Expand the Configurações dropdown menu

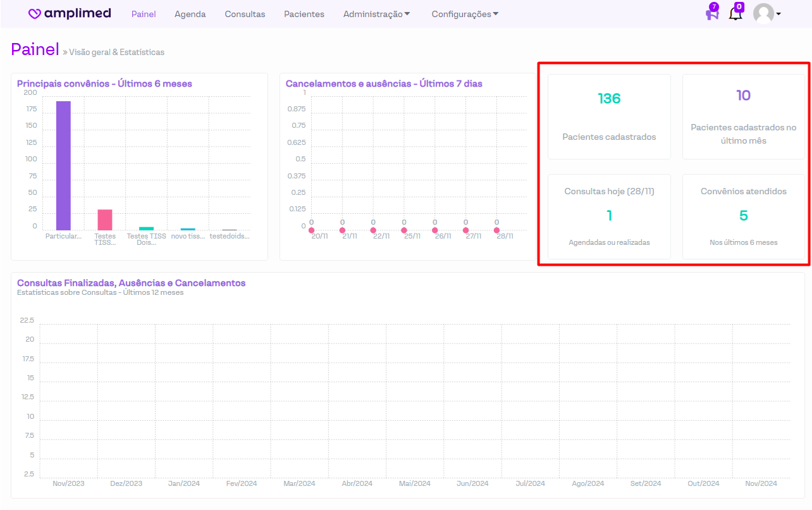[x=465, y=14]
